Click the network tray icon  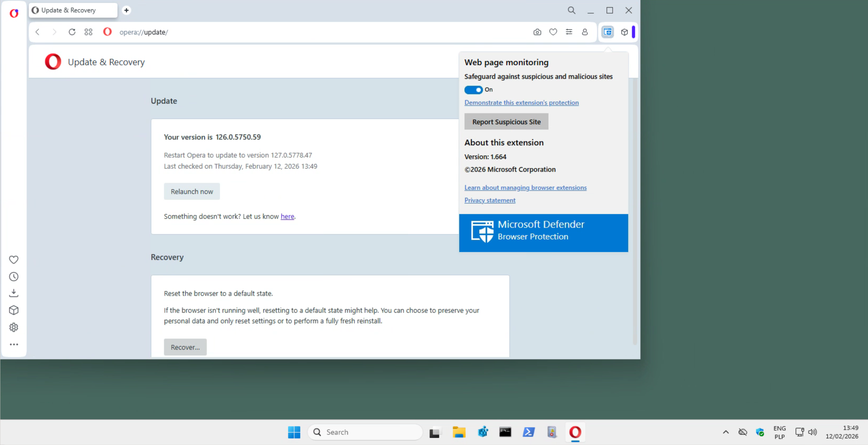point(799,432)
